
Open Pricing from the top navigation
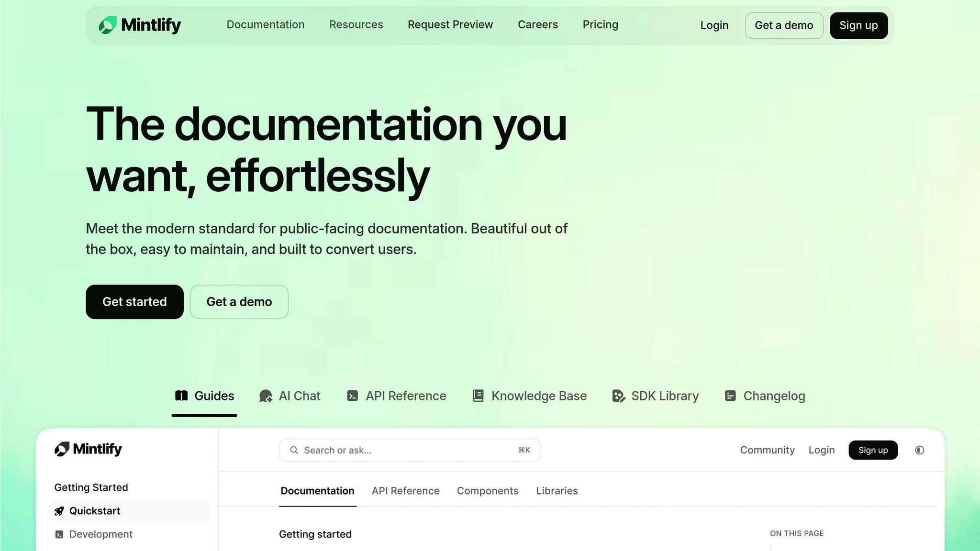[x=600, y=24]
